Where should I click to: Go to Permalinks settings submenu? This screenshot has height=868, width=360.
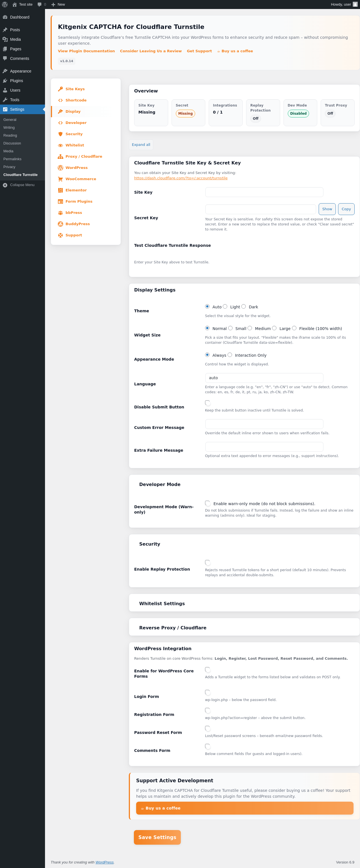12,159
